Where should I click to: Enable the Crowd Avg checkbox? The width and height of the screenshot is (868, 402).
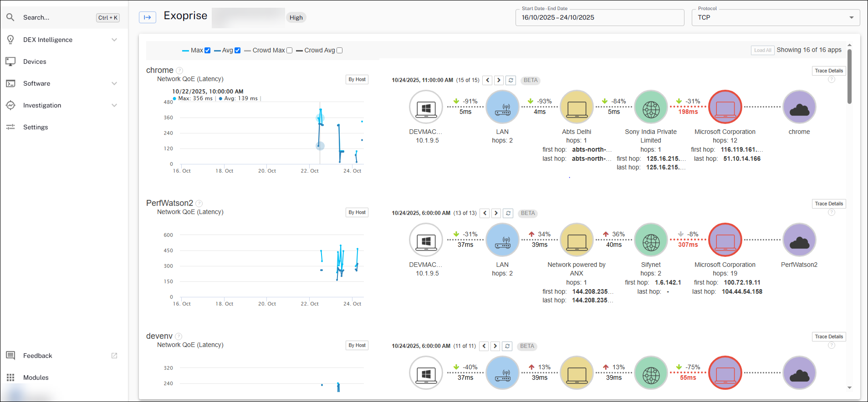[339, 51]
